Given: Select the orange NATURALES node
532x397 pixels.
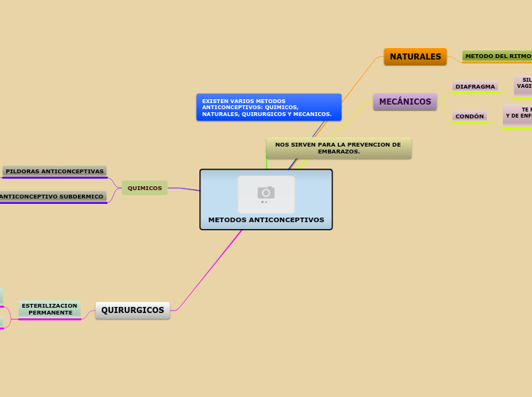Looking at the screenshot, I should tap(415, 57).
